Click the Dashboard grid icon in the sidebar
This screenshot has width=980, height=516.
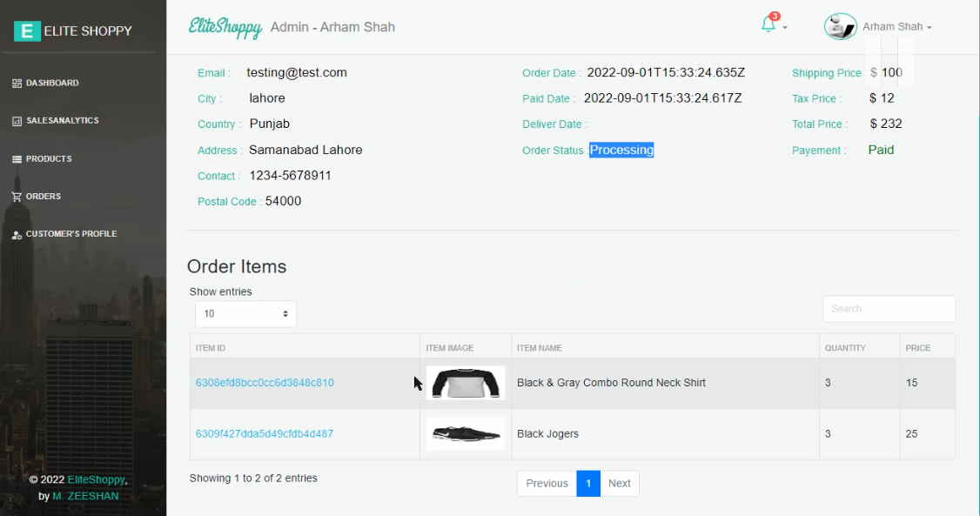pos(17,83)
